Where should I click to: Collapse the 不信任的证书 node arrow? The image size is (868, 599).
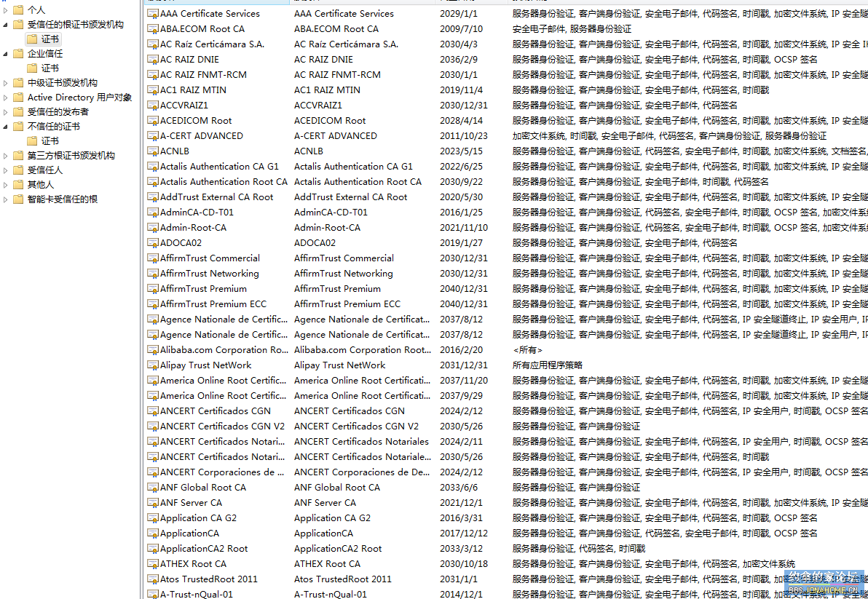click(6, 127)
